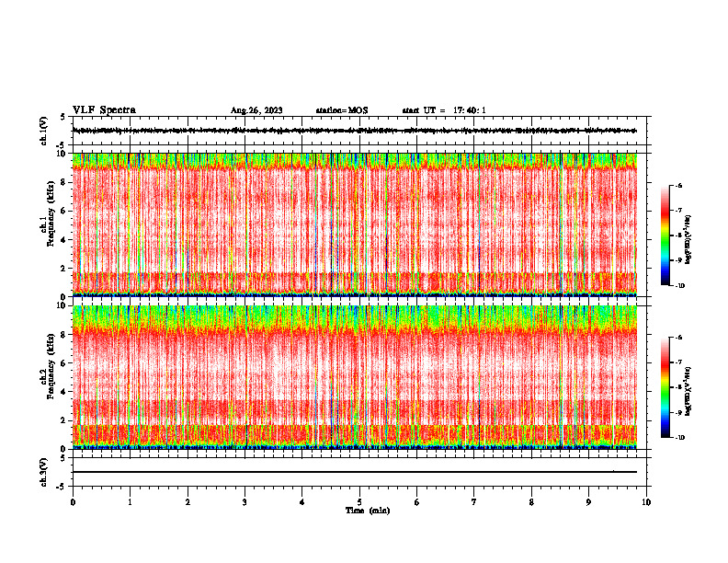This screenshot has height=563, width=728.
Task: Click '-10' on the ch.1 colorbar scale
Action: [x=679, y=286]
